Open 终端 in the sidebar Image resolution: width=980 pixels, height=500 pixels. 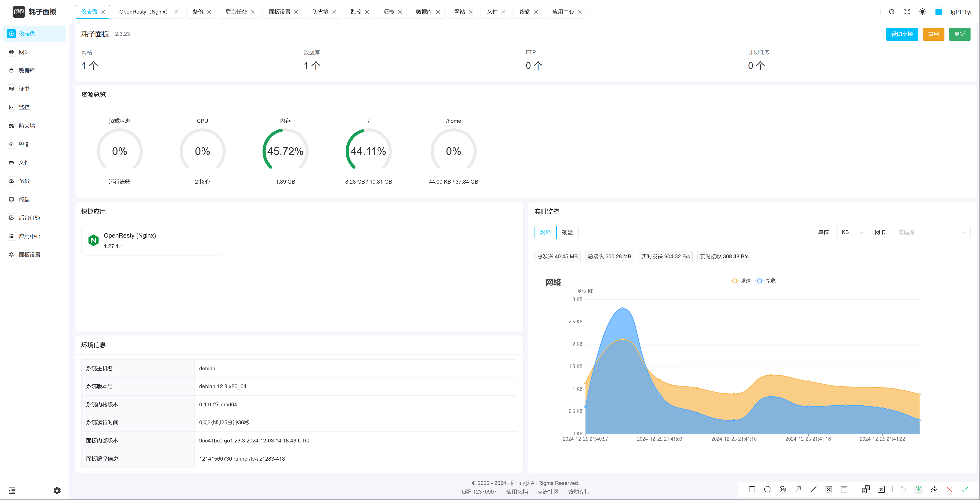click(x=34, y=199)
